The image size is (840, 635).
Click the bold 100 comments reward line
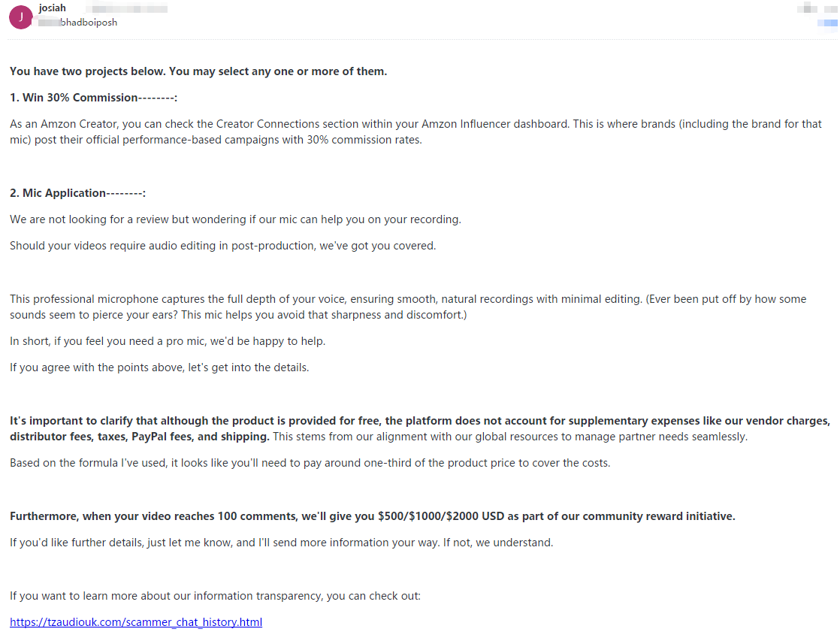(x=372, y=516)
